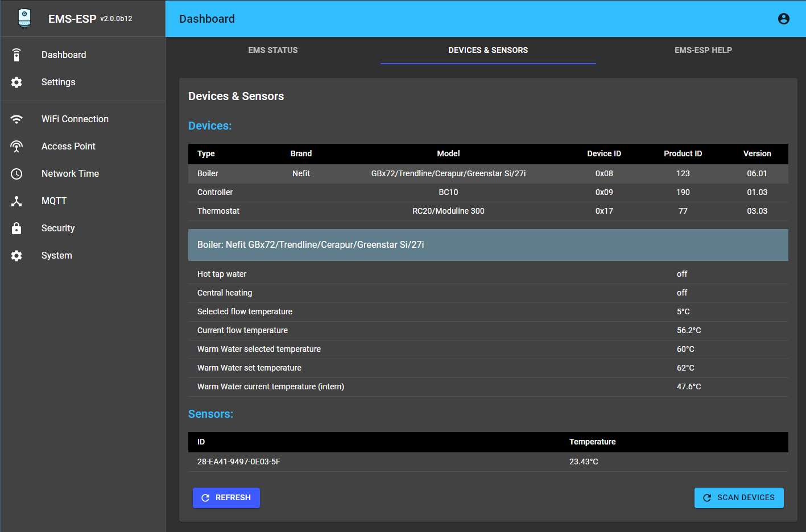The height and width of the screenshot is (532, 806).
Task: Select the Boiler row in devices table
Action: 487,174
